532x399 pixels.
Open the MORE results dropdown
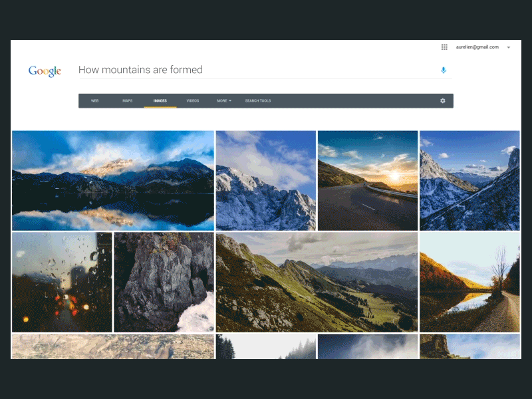tap(223, 100)
